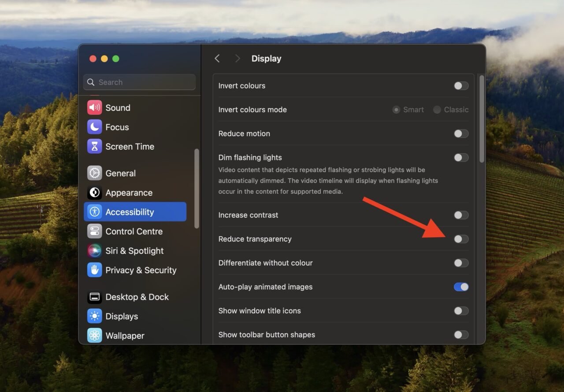The height and width of the screenshot is (392, 564).
Task: Close the System Settings window
Action: pos(93,59)
